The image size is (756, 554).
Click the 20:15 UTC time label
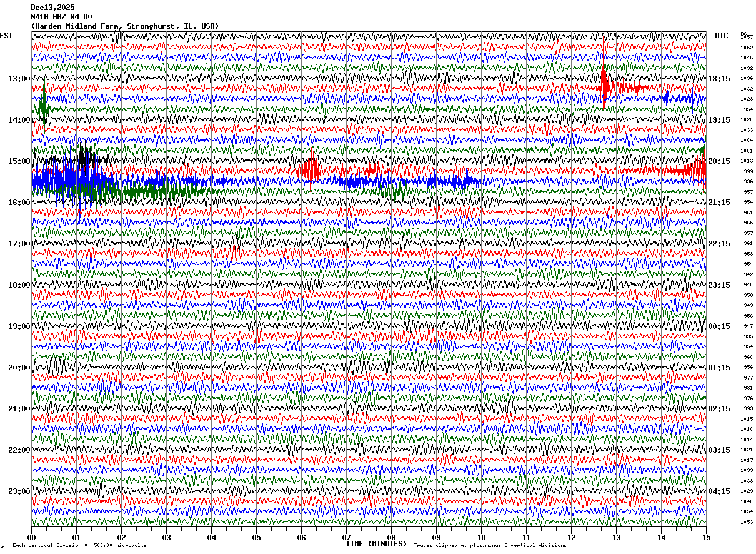(x=719, y=161)
